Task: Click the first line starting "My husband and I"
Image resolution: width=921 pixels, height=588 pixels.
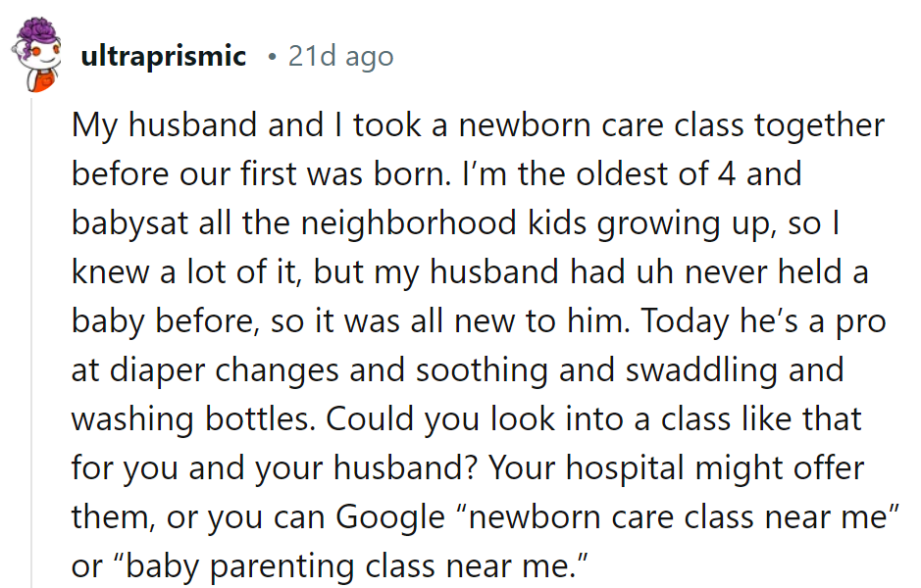Action: tap(478, 125)
